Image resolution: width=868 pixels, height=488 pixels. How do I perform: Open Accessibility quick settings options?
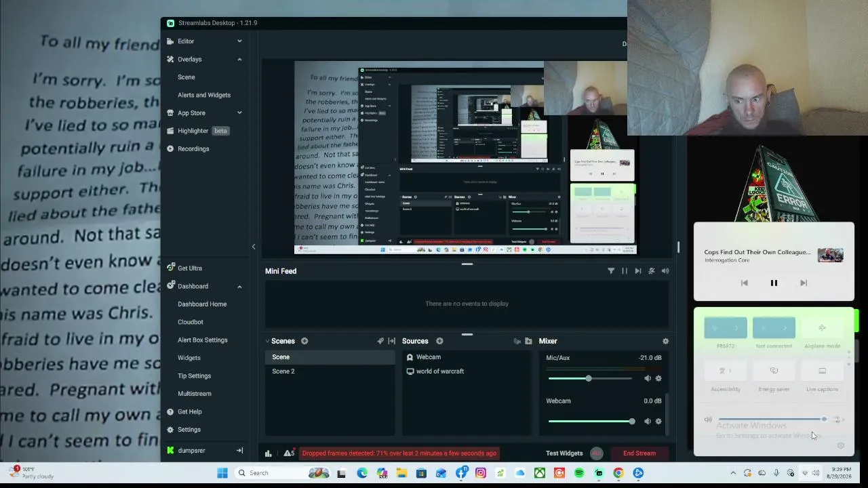[726, 371]
